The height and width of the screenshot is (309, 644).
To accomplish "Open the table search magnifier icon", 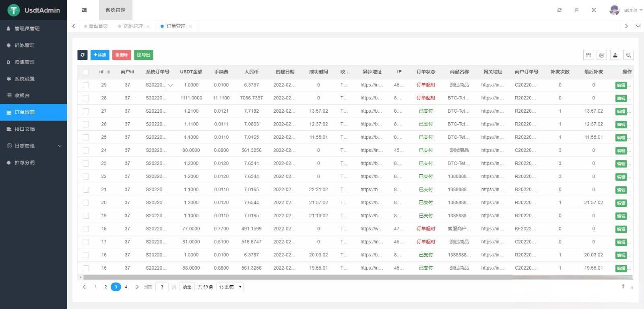I will pyautogui.click(x=628, y=55).
